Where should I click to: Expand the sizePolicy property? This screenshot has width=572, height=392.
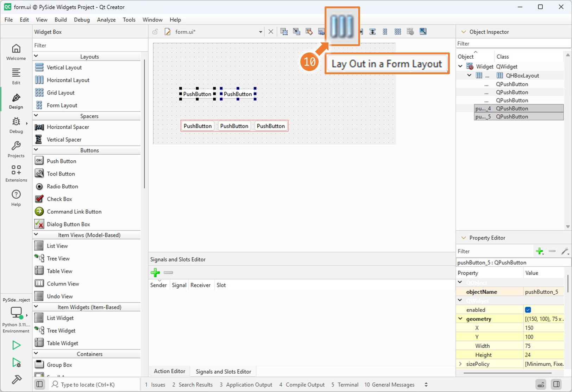pyautogui.click(x=460, y=364)
